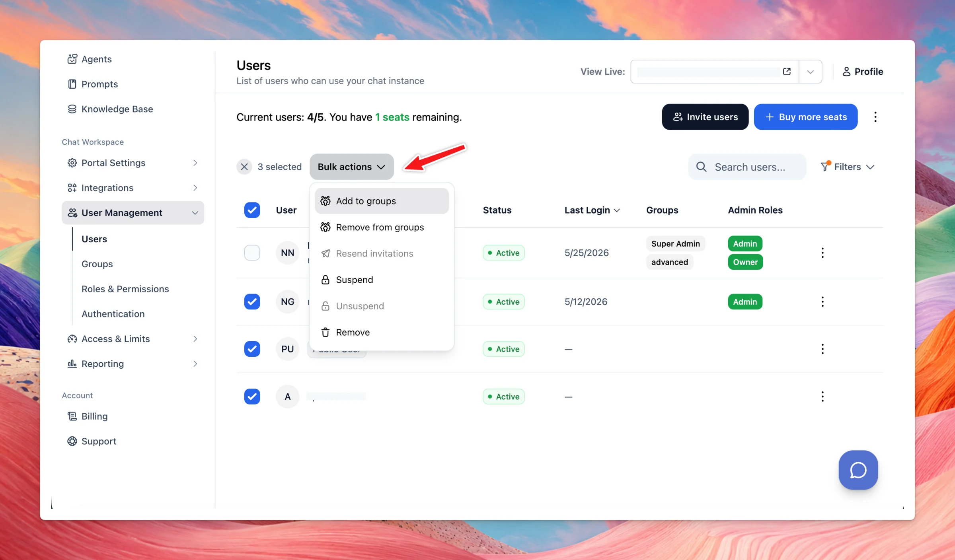Image resolution: width=955 pixels, height=560 pixels.
Task: Expand the Reporting section
Action: [133, 364]
